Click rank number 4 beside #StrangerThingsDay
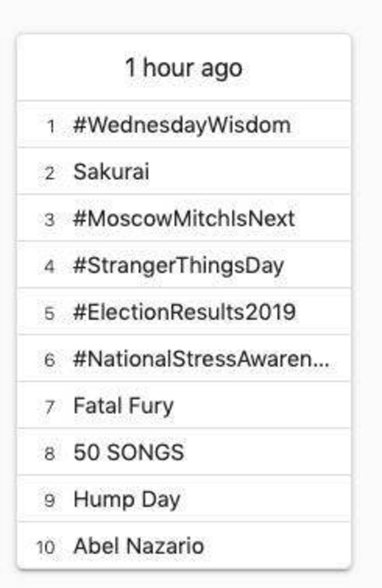The image size is (382, 588). 50,266
